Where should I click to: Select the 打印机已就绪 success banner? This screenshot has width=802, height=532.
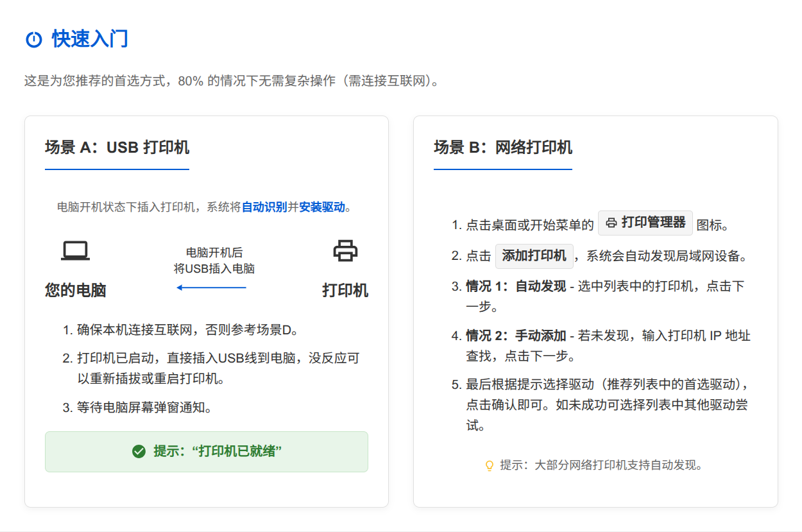click(x=206, y=451)
